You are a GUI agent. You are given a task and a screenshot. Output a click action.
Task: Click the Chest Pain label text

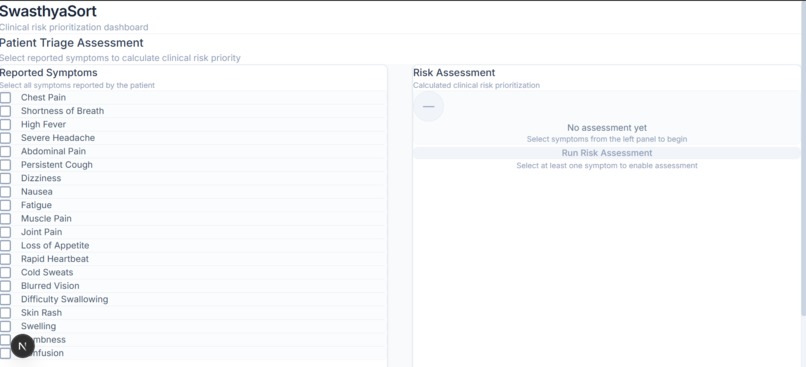[43, 98]
